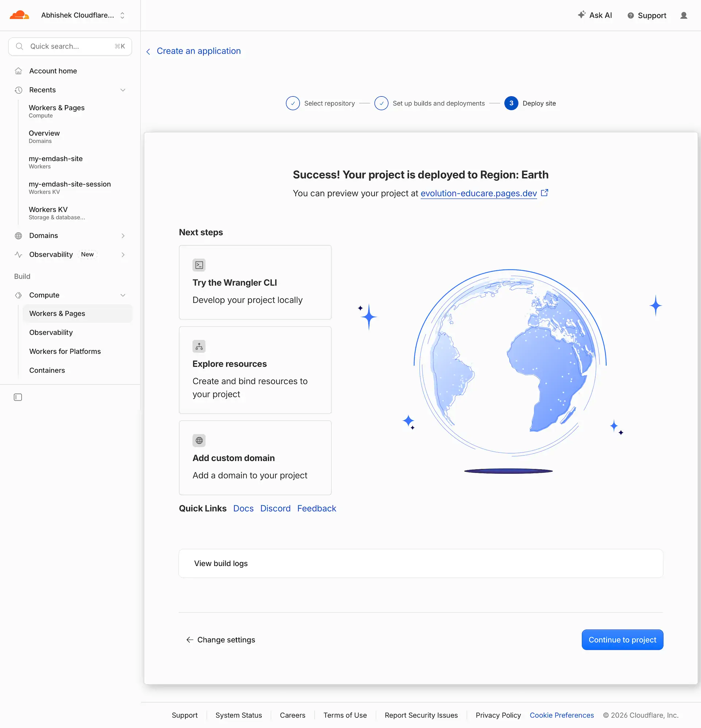Click the Explore resources hierarchy icon
The height and width of the screenshot is (728, 701).
pos(199,346)
